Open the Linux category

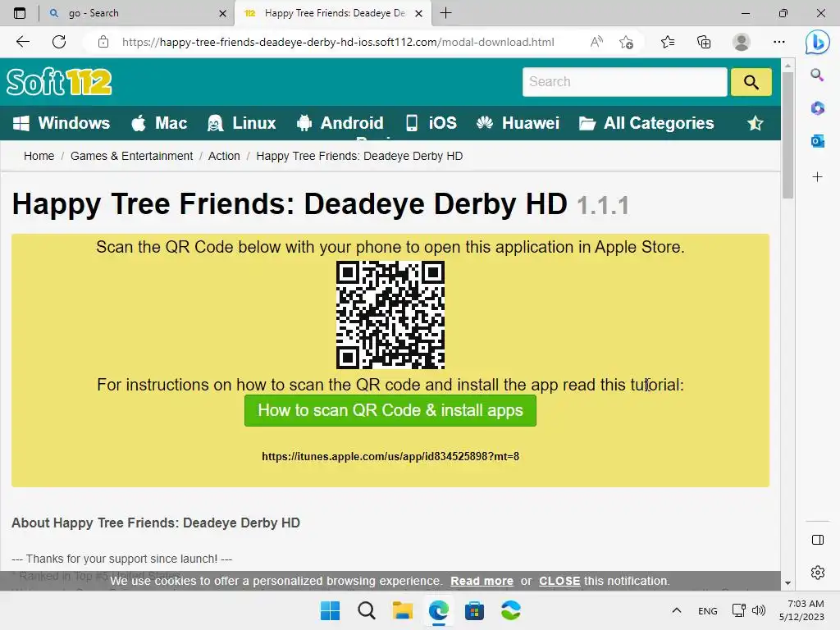coord(242,123)
